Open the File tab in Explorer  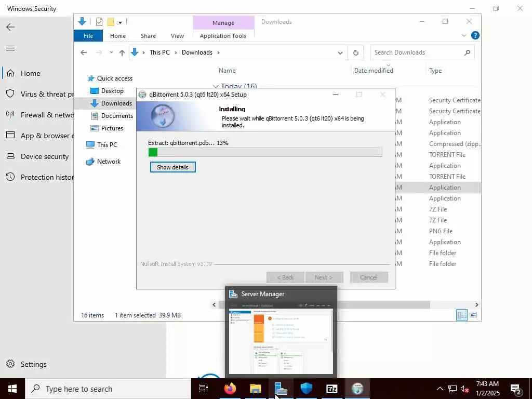pos(88,36)
